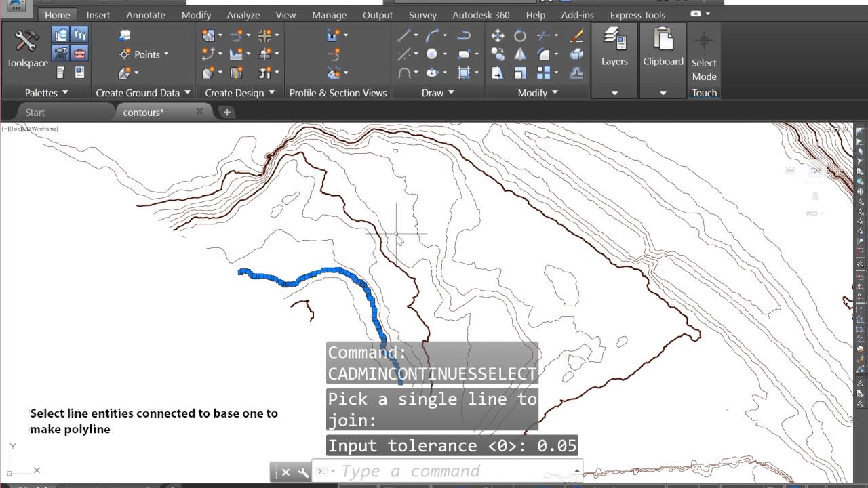Click the Section Views icon
868x488 pixels.
click(334, 73)
